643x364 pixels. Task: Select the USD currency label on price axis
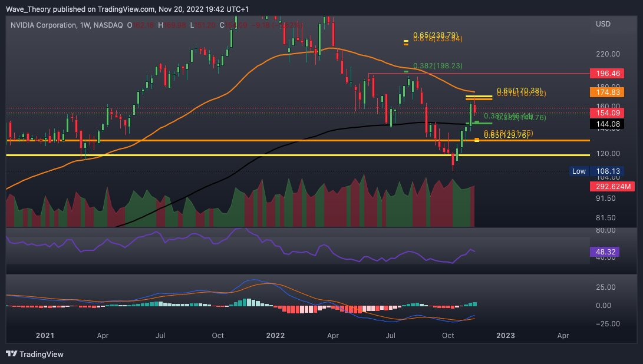(604, 24)
